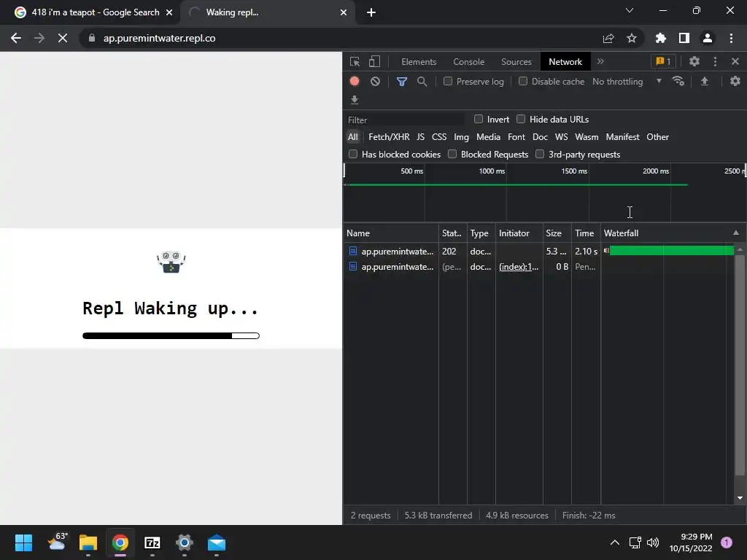Filter requests by Img
Viewport: 747px width, 560px height.
461,136
